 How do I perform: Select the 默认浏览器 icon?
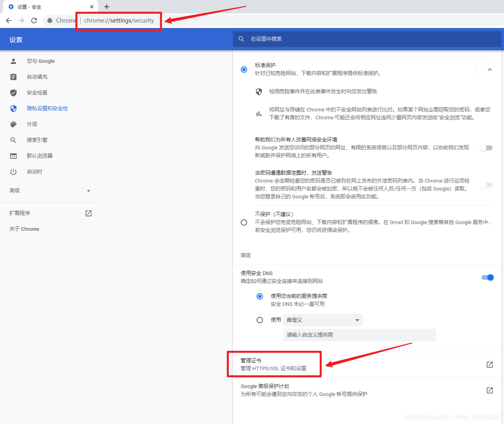point(13,155)
